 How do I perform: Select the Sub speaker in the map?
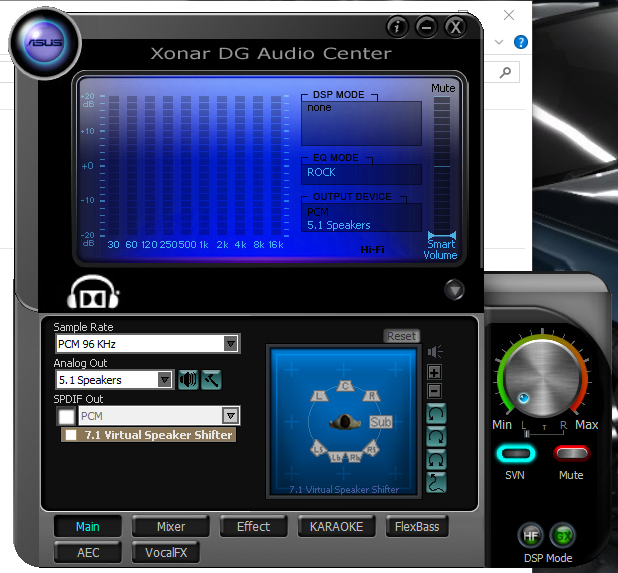tap(380, 422)
